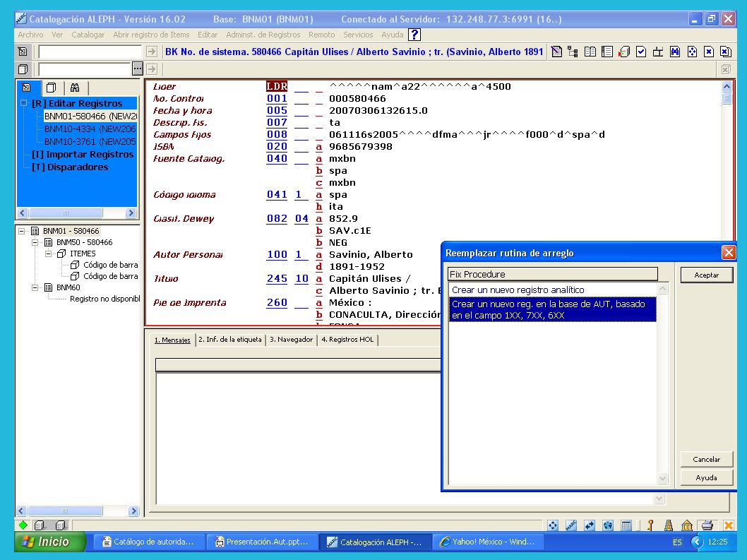Switch to Catálogo de autorida... taskbar window
The height and width of the screenshot is (560, 747).
coord(149,542)
